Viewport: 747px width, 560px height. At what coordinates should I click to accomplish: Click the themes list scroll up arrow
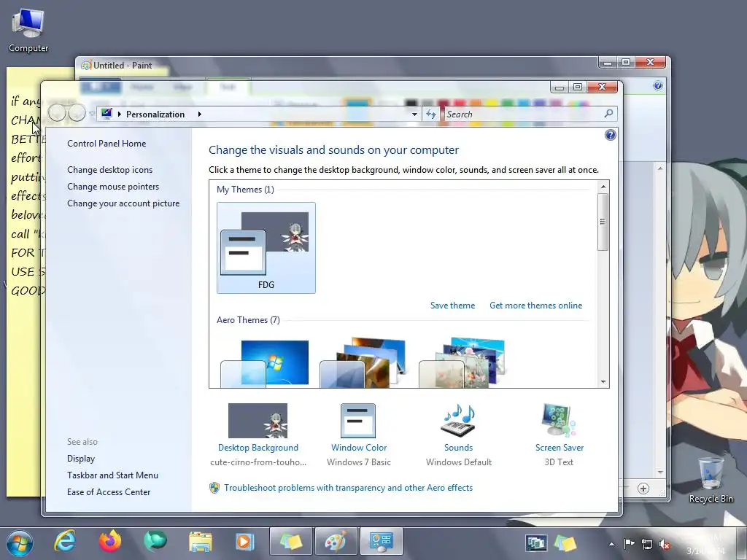click(x=603, y=187)
